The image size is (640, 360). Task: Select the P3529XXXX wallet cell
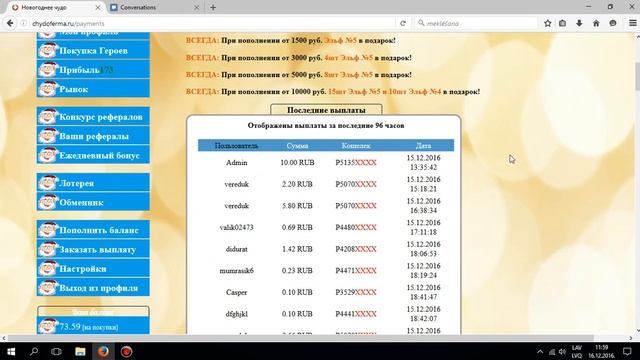(x=356, y=292)
